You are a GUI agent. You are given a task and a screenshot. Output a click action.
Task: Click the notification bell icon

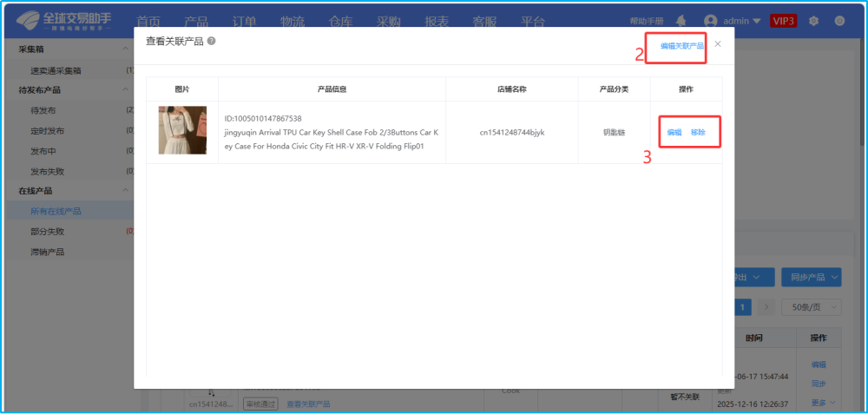(681, 21)
